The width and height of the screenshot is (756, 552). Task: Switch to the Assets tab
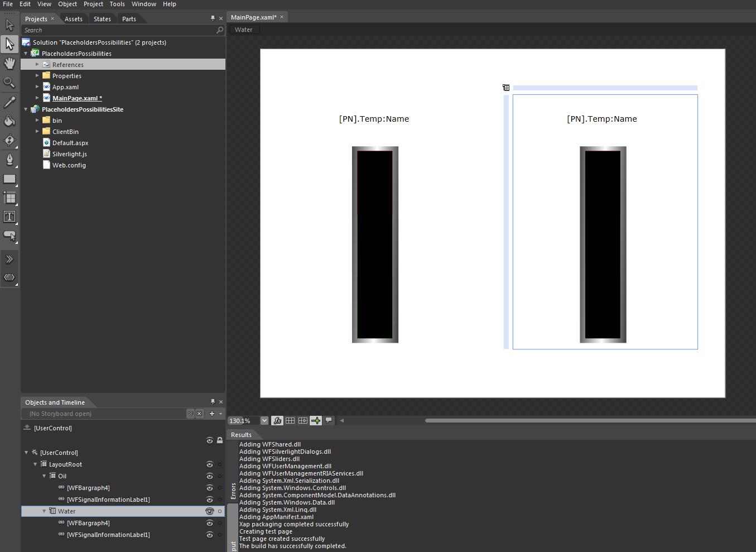pos(73,19)
